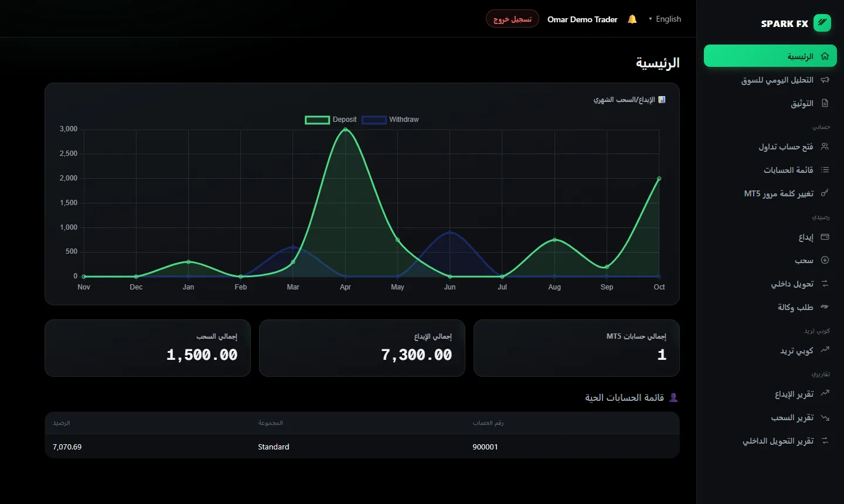Click the rising chart icon for تقرير الإيداع
844x504 pixels.
click(825, 393)
